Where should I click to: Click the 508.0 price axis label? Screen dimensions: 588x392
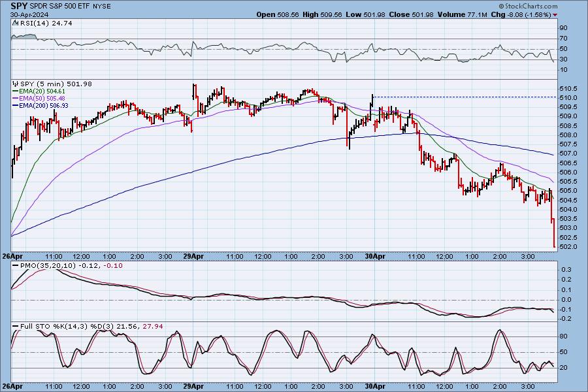click(568, 135)
